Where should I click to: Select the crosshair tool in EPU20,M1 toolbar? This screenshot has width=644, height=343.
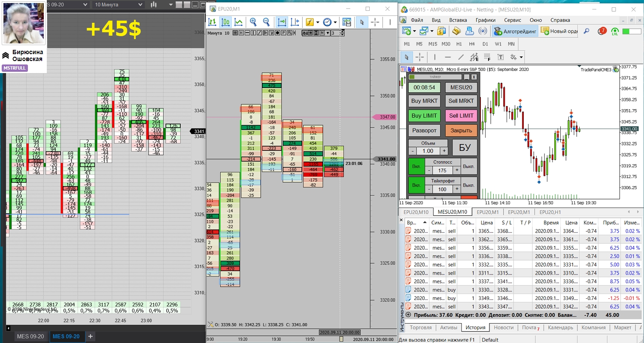click(x=375, y=22)
